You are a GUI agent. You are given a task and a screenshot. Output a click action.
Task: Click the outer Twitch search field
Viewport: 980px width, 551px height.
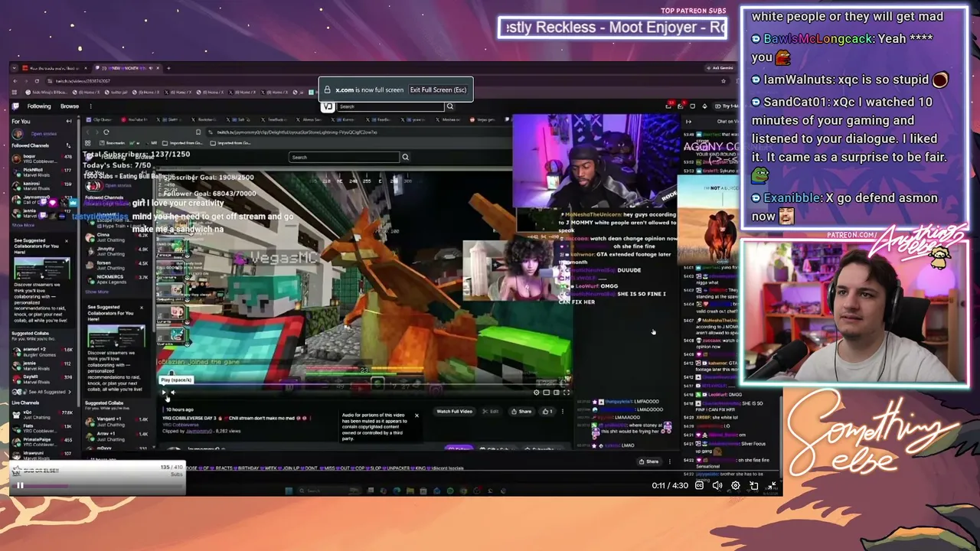(x=390, y=106)
